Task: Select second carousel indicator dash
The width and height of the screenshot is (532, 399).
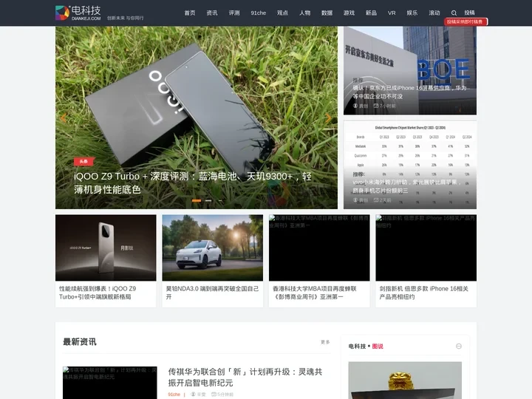Action: tap(208, 200)
